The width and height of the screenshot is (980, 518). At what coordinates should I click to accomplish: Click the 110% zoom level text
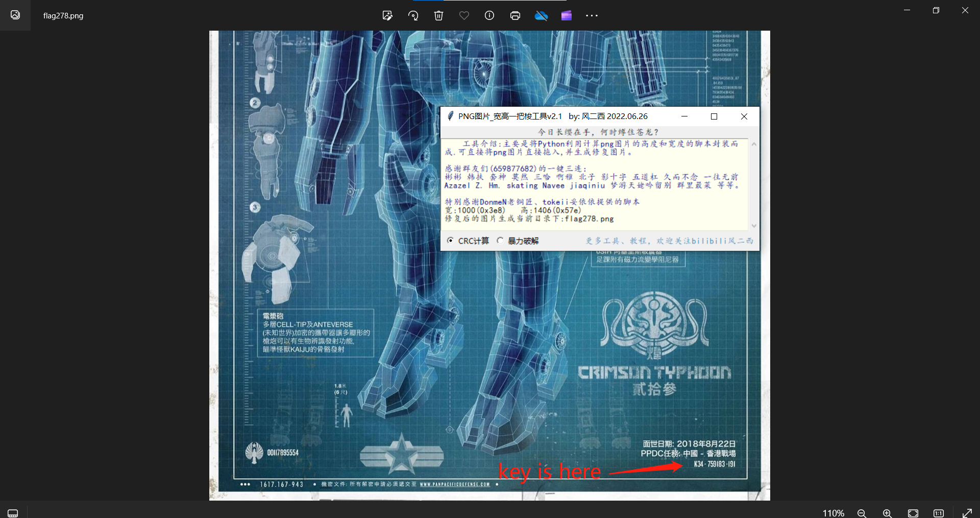click(833, 513)
